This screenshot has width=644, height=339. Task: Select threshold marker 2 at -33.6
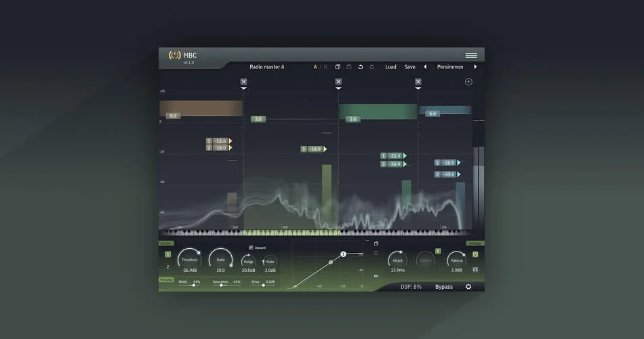pyautogui.click(x=447, y=174)
